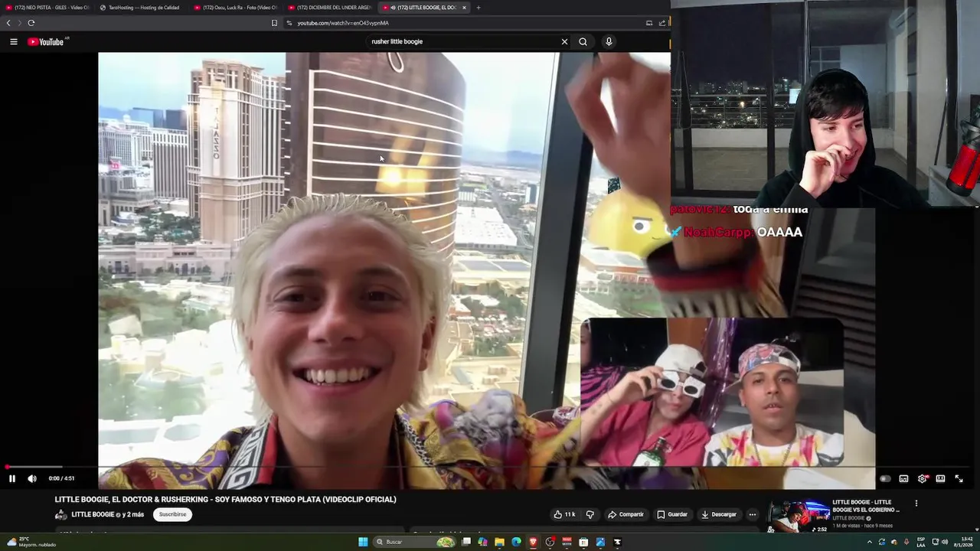Click the address bar URL

coord(343,23)
